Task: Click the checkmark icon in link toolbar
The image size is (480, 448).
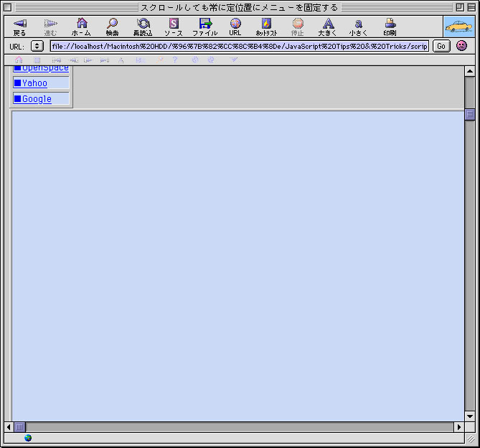Action: coord(234,60)
